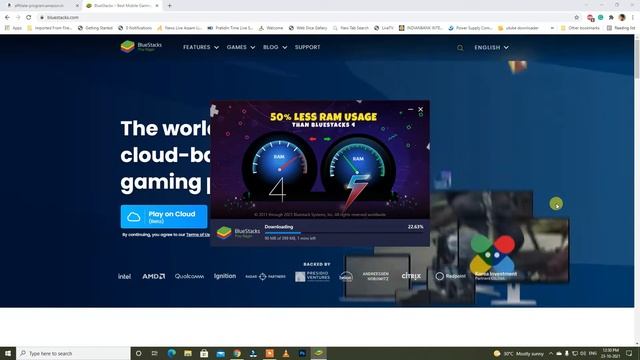Open Cortana circle icon on taskbar

pyautogui.click(x=138, y=353)
